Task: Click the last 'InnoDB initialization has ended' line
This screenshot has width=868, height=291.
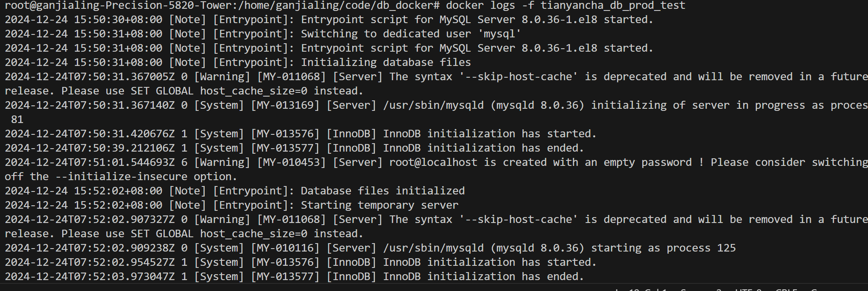Action: click(x=295, y=276)
